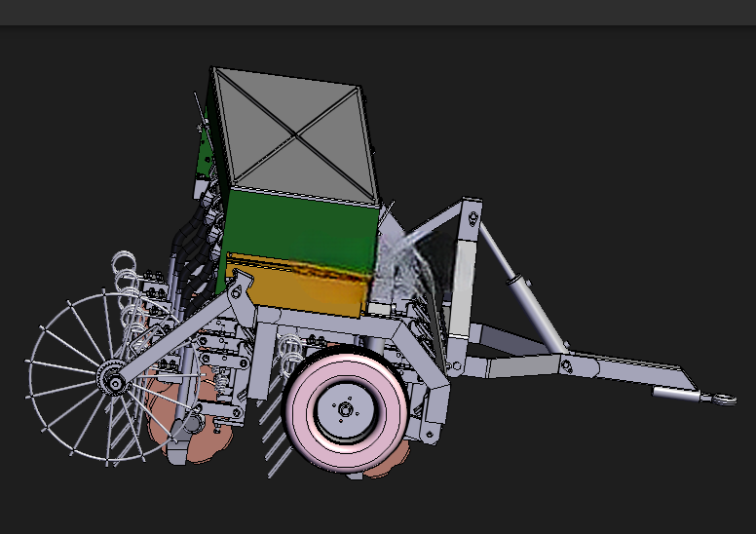The height and width of the screenshot is (534, 756).
Task: Select the gray hub of the pink wheel
Action: click(x=345, y=410)
